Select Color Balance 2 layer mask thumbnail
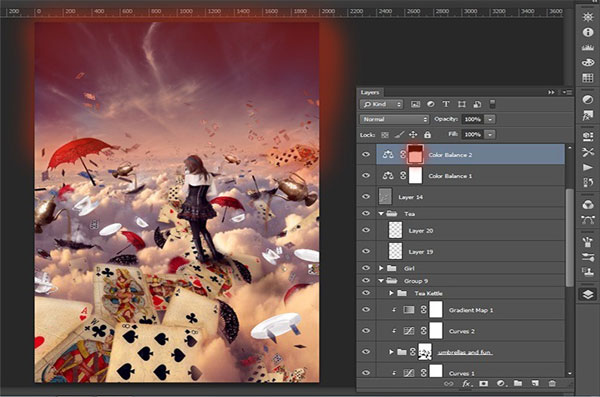Screen dimensions: 600x397 pyautogui.click(x=416, y=155)
